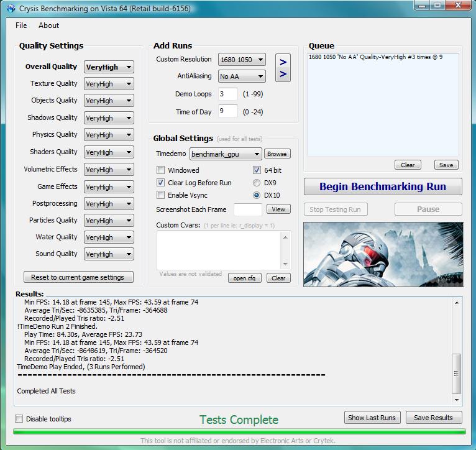Toggle Clear Log Before Run checkbox
Image resolution: width=476 pixels, height=450 pixels.
point(160,183)
